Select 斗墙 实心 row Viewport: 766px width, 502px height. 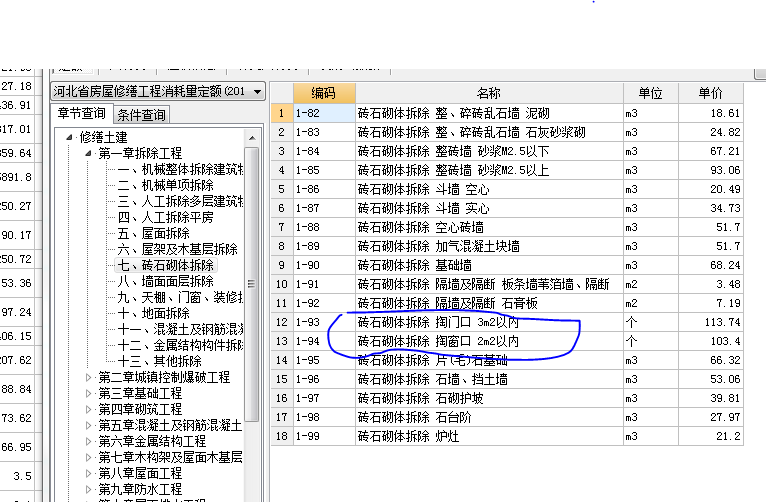click(507, 209)
